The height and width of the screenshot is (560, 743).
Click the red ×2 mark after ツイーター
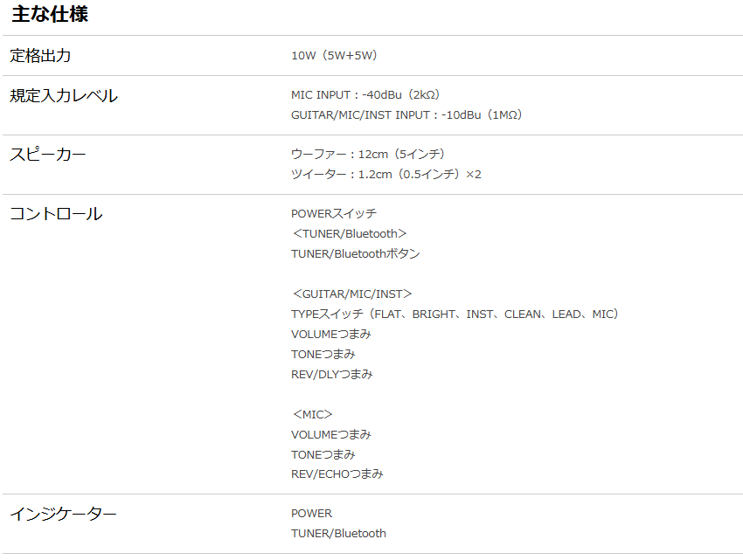pyautogui.click(x=474, y=174)
